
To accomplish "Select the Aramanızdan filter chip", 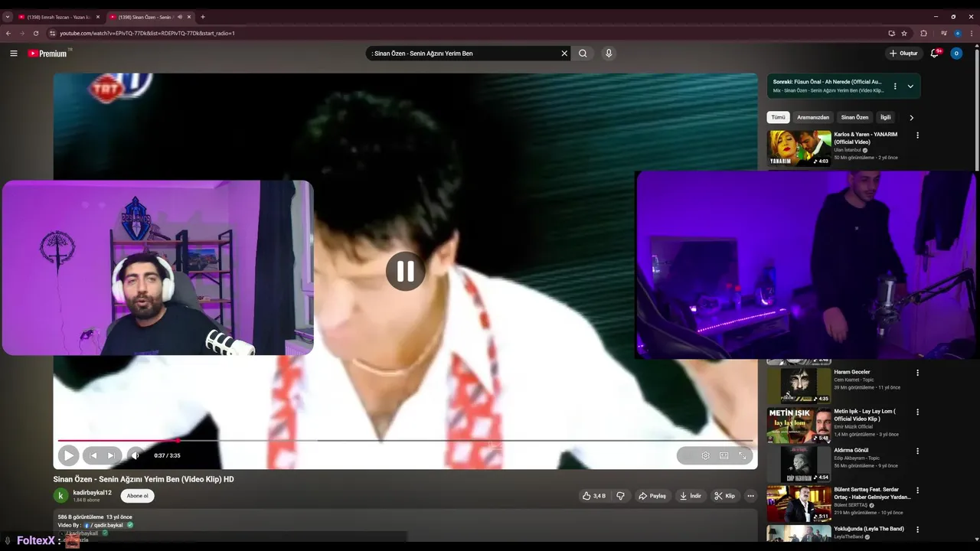I will tap(813, 117).
